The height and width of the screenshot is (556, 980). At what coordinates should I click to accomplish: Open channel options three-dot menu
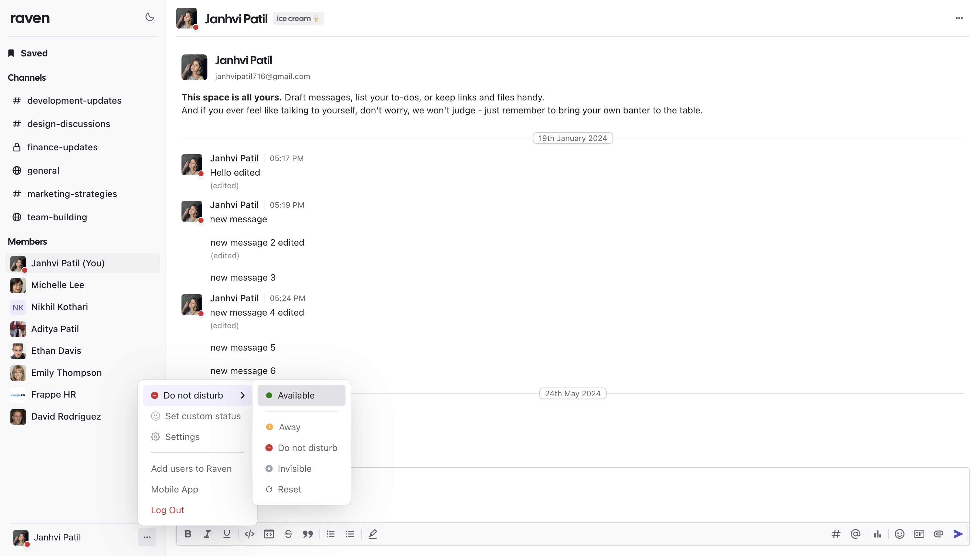click(x=959, y=18)
